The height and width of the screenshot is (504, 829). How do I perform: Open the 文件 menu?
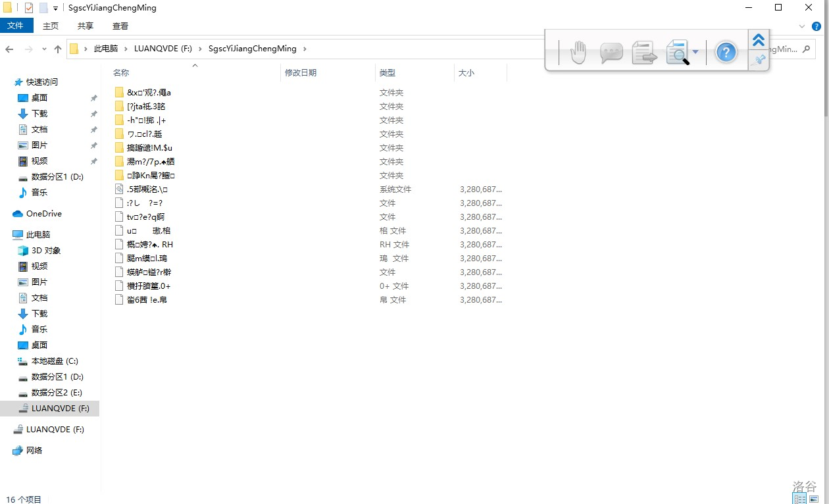tap(15, 26)
